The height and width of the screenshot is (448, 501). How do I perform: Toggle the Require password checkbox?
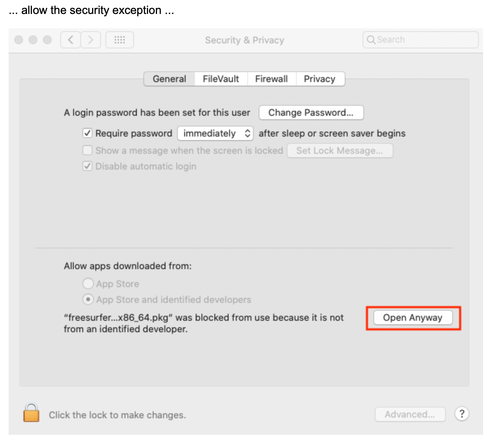pos(87,133)
